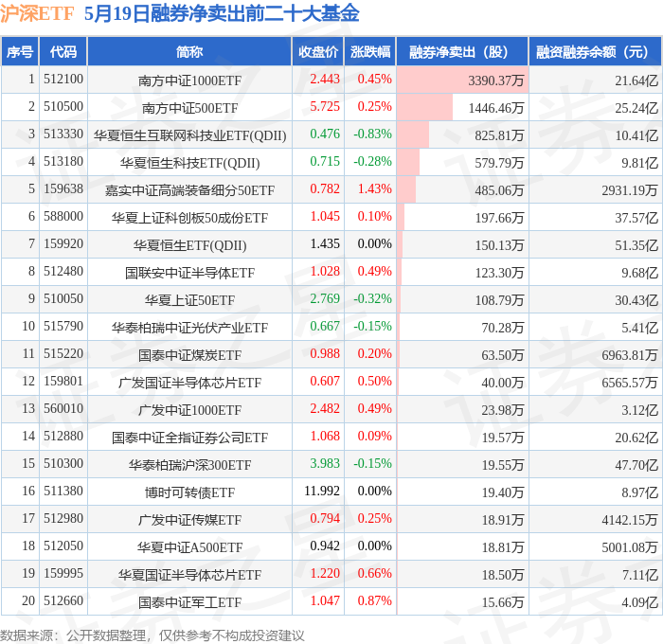Image resolution: width=663 pixels, height=644 pixels.
Task: Click fund code 510050
Action: coord(63,299)
